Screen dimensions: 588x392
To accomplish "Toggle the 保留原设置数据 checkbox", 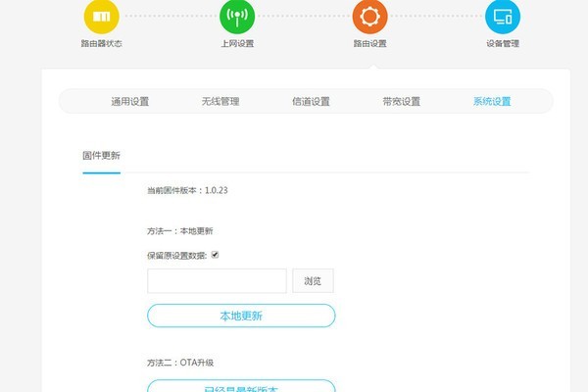I will tap(215, 255).
